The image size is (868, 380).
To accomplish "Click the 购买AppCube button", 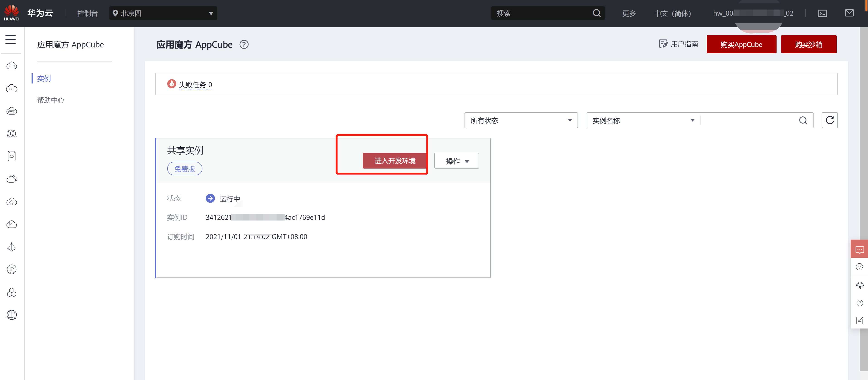I will 741,44.
